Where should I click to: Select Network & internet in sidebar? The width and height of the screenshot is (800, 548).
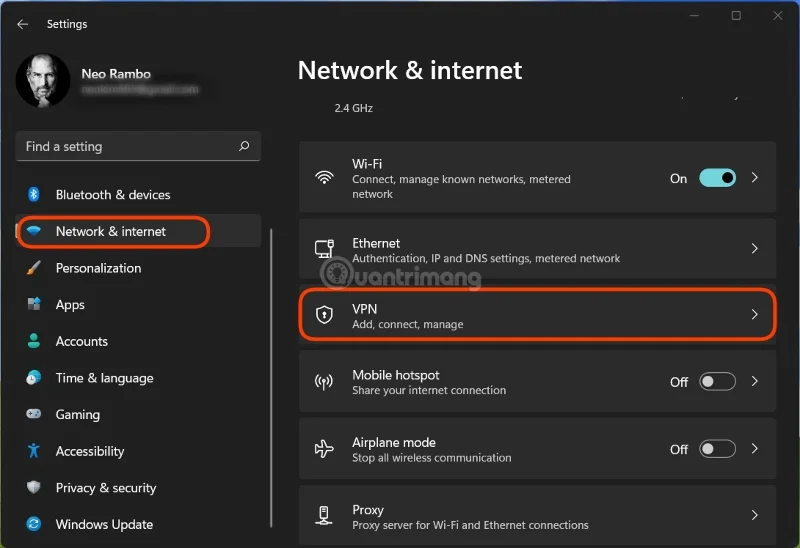pos(111,231)
